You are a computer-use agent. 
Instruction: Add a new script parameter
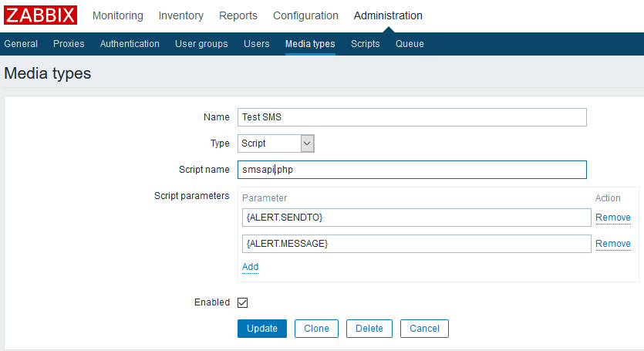[x=250, y=267]
